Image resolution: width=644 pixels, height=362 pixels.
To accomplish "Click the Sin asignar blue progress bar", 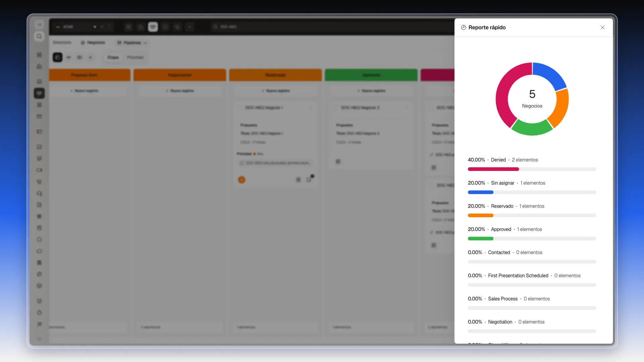I will (532, 192).
